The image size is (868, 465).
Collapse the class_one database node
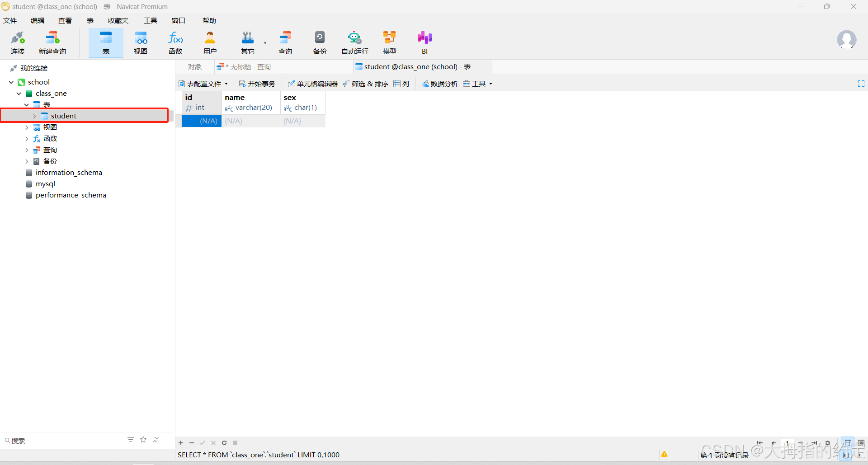[x=19, y=94]
